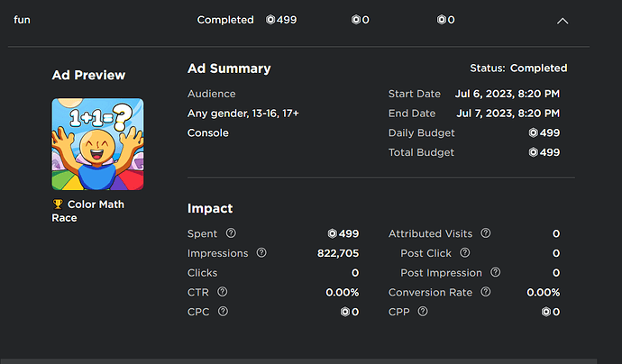This screenshot has width=622, height=364.
Task: Collapse the fun campaign row chevron
Action: pos(563,21)
